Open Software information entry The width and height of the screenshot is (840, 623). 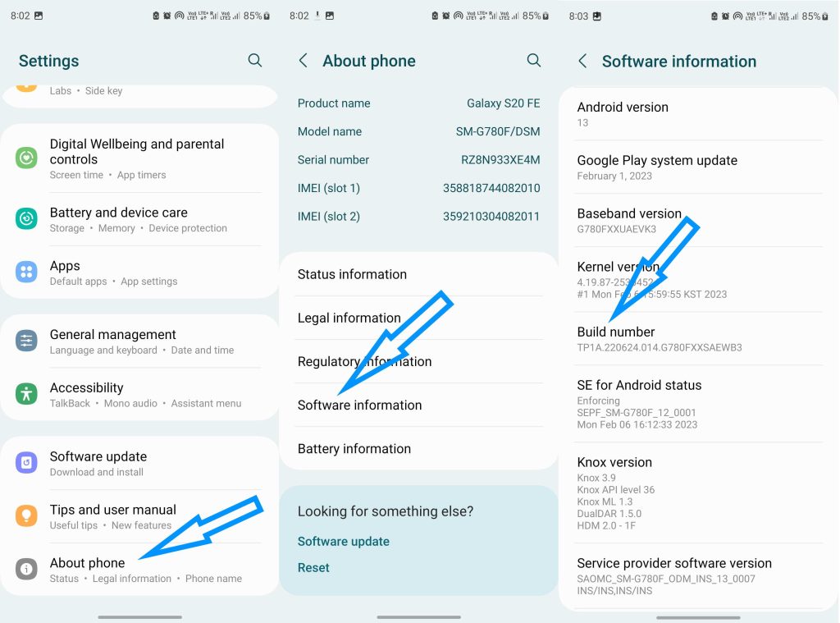tap(419, 405)
